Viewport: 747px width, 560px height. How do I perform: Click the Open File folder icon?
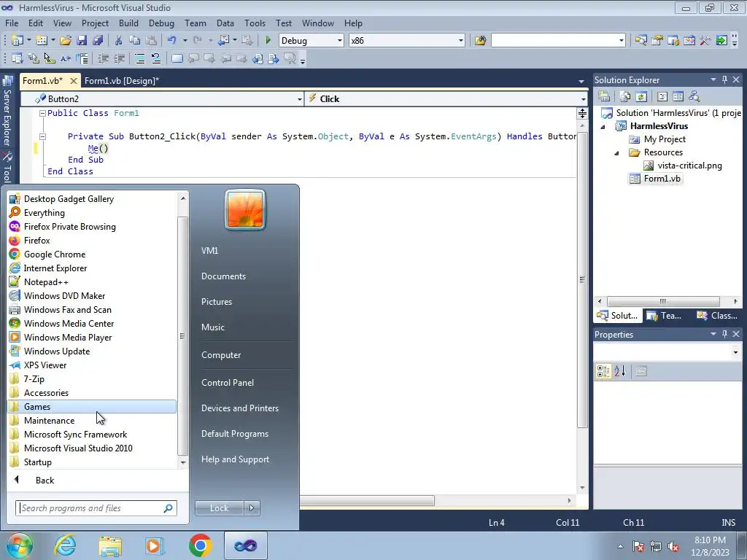[66, 41]
